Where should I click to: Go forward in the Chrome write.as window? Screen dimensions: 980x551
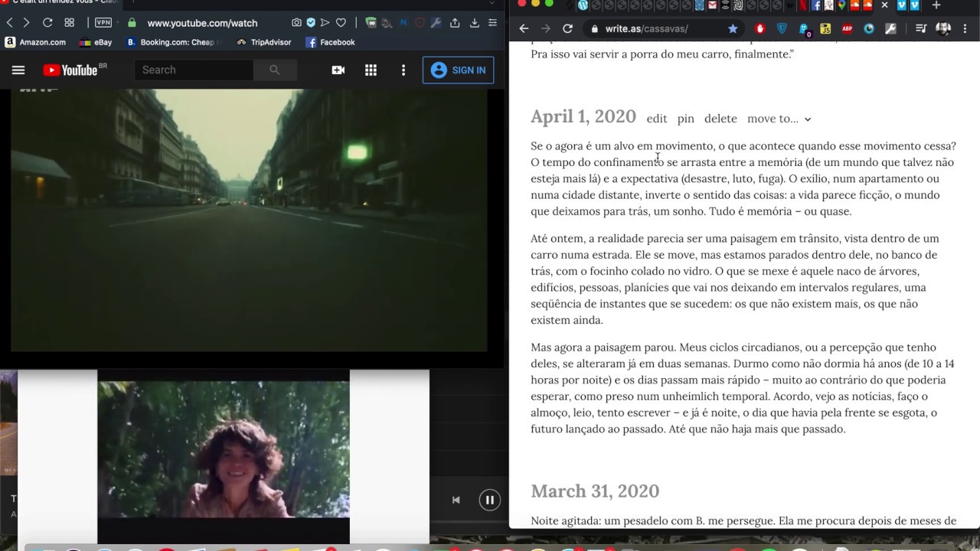[546, 28]
